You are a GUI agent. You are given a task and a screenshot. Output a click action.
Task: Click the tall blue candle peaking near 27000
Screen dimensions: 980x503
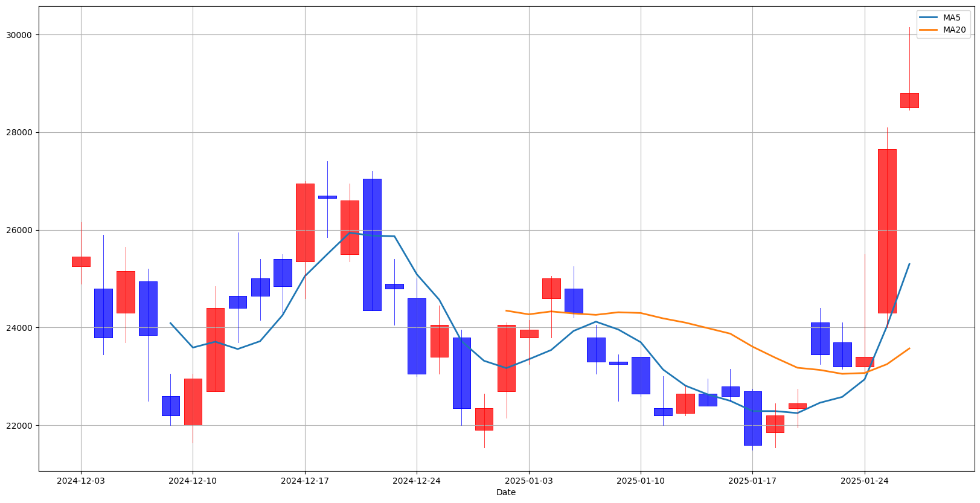(x=372, y=245)
